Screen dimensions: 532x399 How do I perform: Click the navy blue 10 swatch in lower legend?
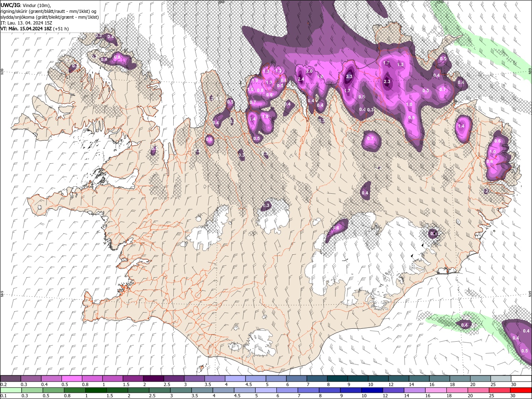pos(372,390)
